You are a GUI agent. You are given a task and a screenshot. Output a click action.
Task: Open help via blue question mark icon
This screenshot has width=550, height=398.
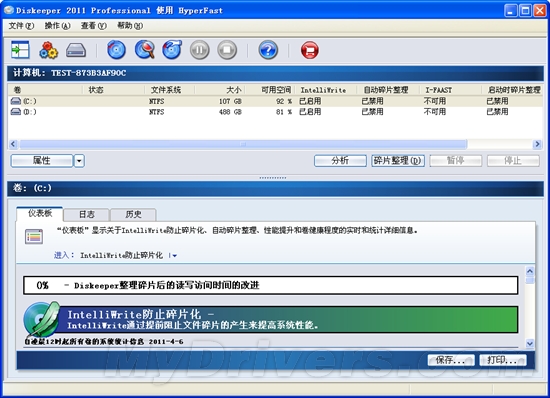(268, 50)
